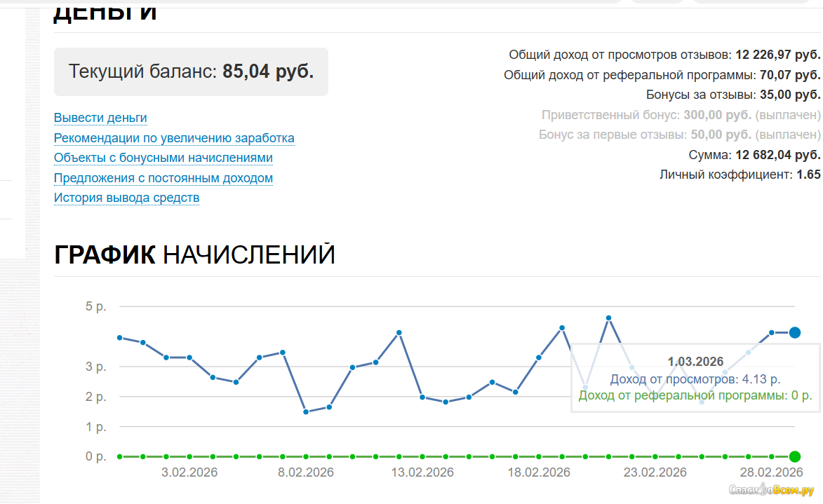Click the large highlighted blue point for 1.03.2026
The height and width of the screenshot is (504, 823).
[x=795, y=332]
